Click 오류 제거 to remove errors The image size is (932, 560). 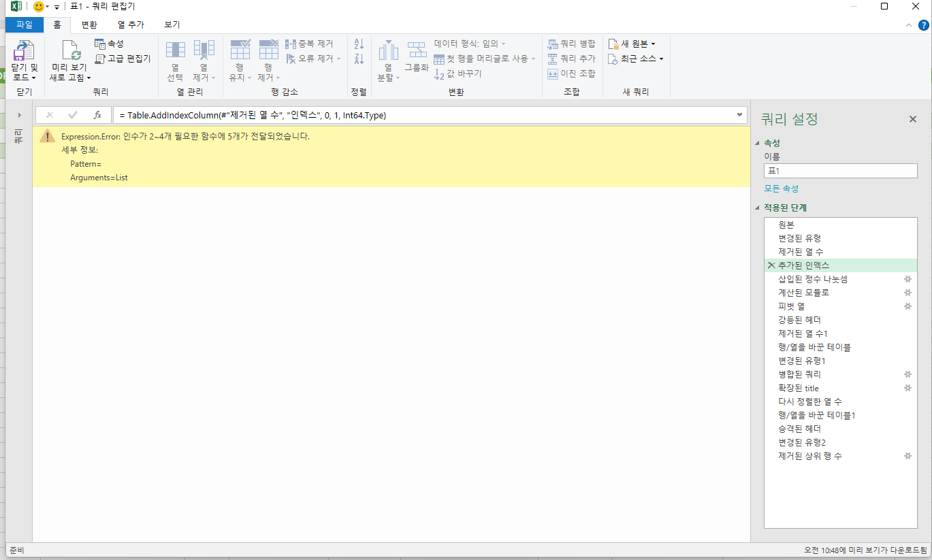pyautogui.click(x=309, y=59)
